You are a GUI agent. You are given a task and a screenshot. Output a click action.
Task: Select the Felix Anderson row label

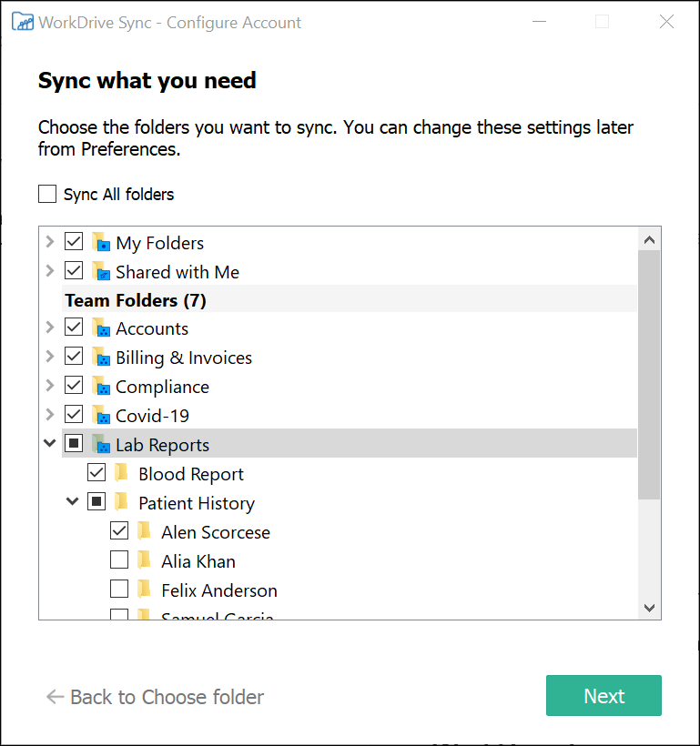(x=219, y=590)
